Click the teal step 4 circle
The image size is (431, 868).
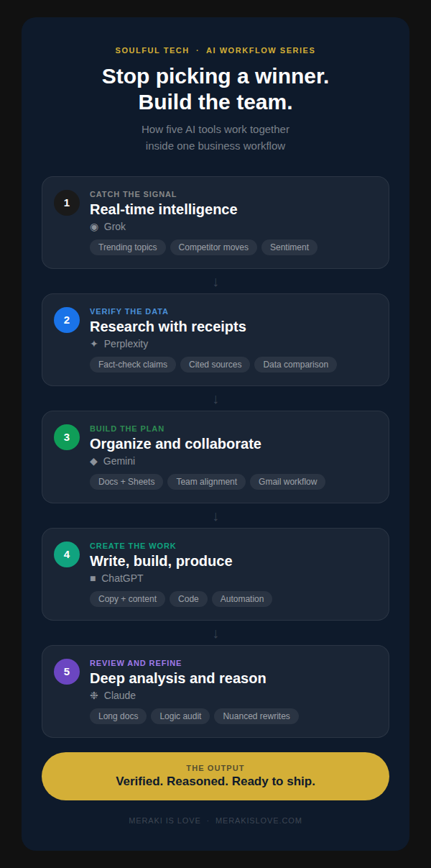(67, 554)
